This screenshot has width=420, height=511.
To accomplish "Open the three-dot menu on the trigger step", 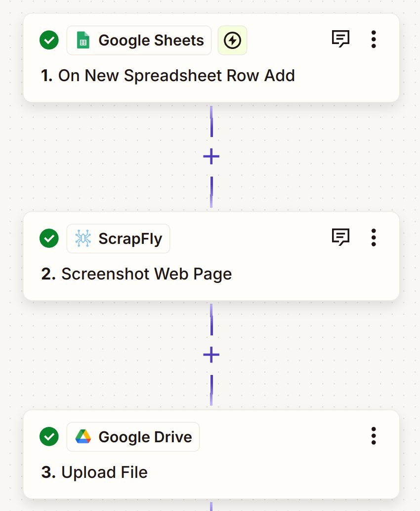I will (x=374, y=40).
